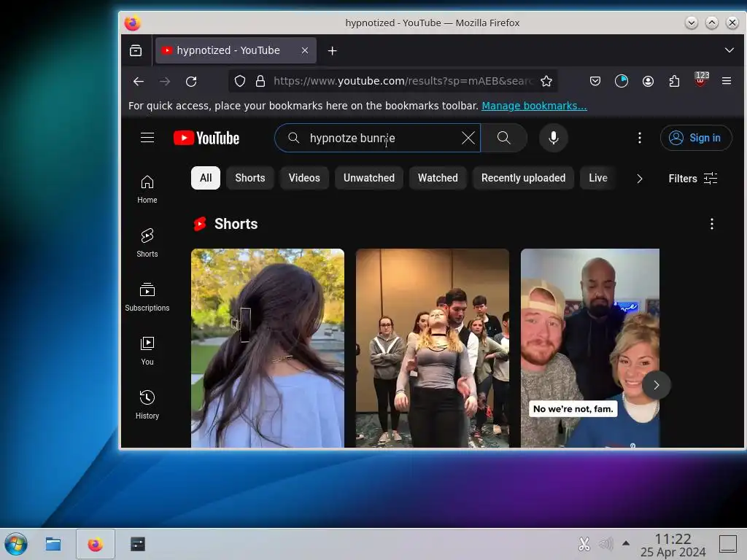
Task: Open the volume control in the tray
Action: [x=605, y=544]
